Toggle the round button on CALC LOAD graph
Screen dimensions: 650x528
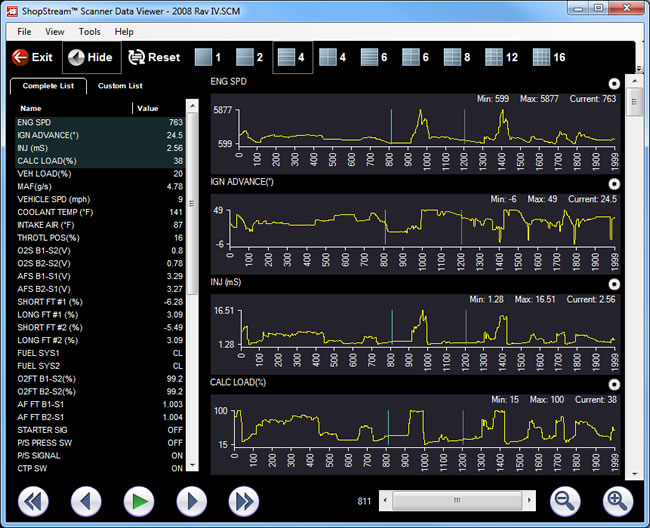[614, 384]
